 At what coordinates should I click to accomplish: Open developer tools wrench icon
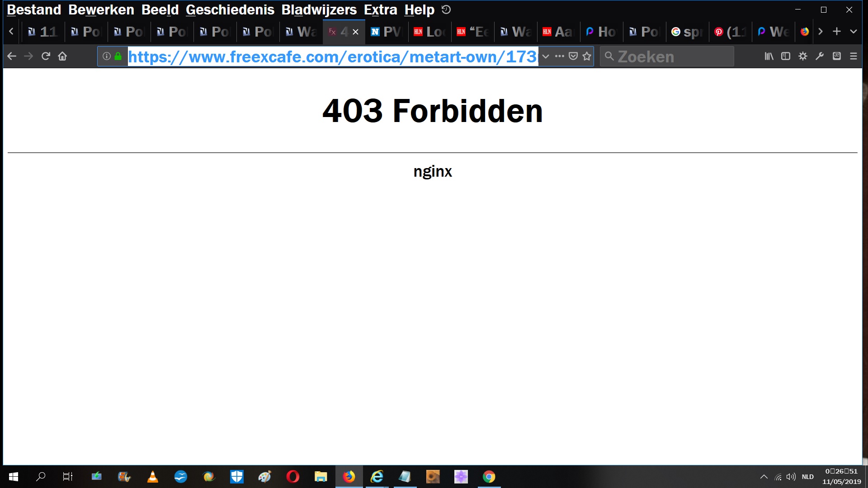(820, 56)
